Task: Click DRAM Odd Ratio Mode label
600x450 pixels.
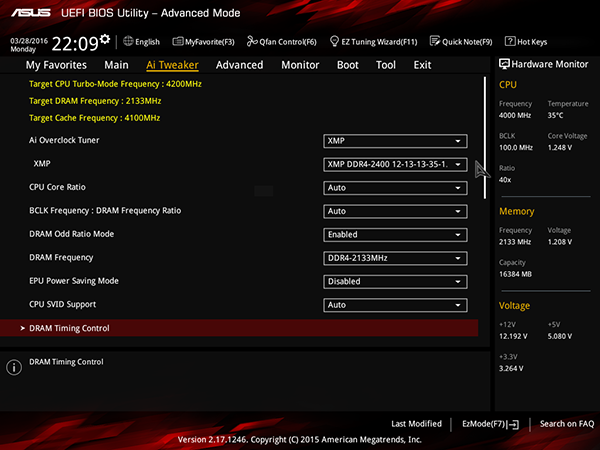Action: click(x=72, y=234)
